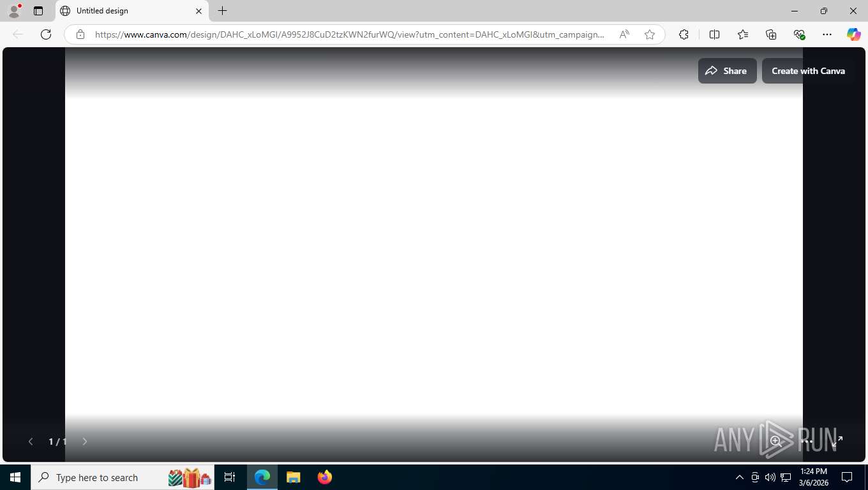Go to next design page

click(84, 442)
